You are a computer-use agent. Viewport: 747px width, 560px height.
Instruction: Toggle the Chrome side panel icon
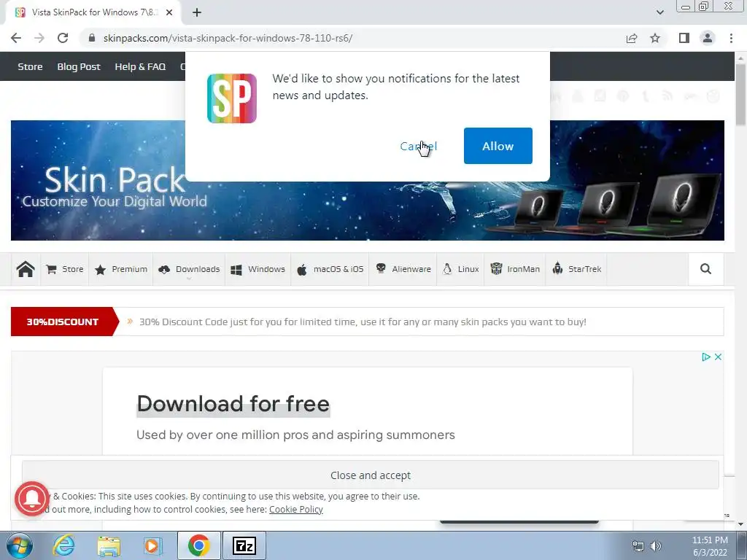[x=684, y=38]
